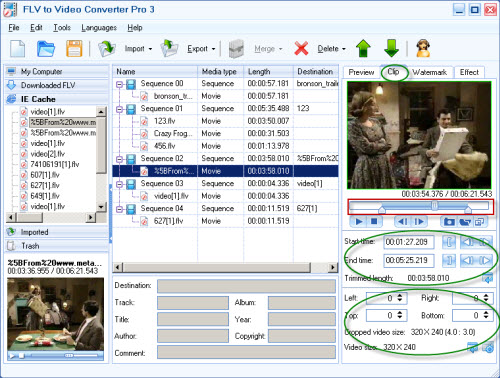This screenshot has width=500, height=378.
Task: Click the red X Delete icon
Action: (301, 49)
